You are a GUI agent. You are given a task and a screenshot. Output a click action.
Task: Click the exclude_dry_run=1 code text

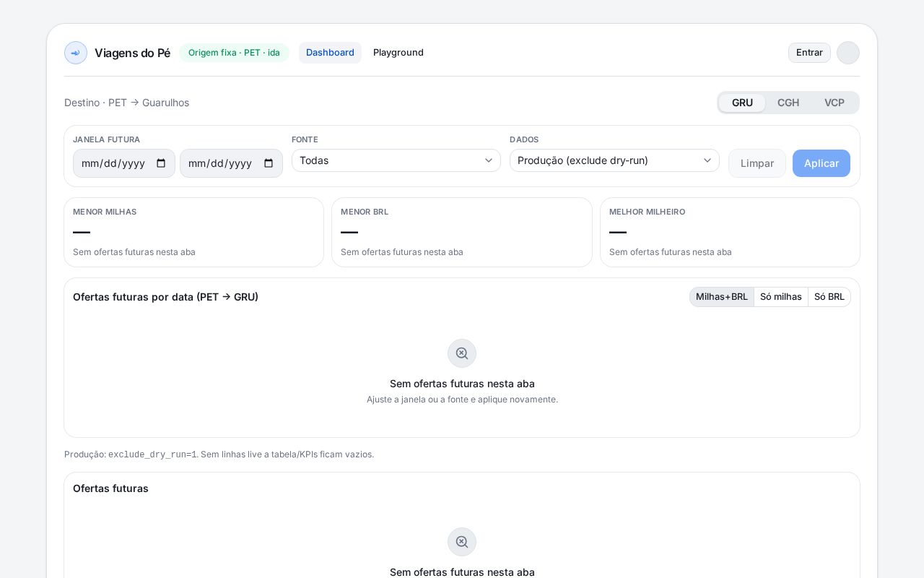tap(152, 454)
